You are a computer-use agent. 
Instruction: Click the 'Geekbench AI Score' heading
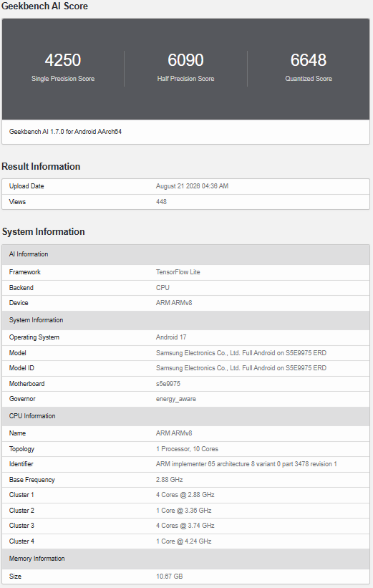[x=45, y=6]
